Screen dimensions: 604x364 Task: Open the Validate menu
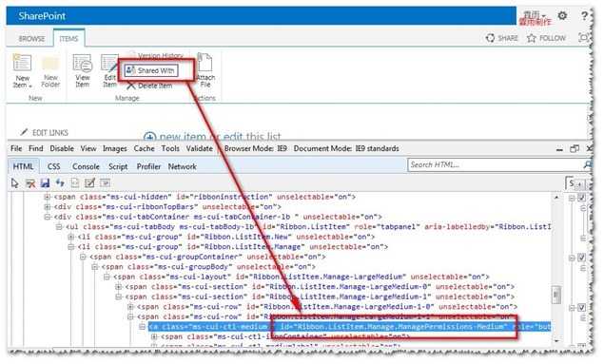point(200,148)
